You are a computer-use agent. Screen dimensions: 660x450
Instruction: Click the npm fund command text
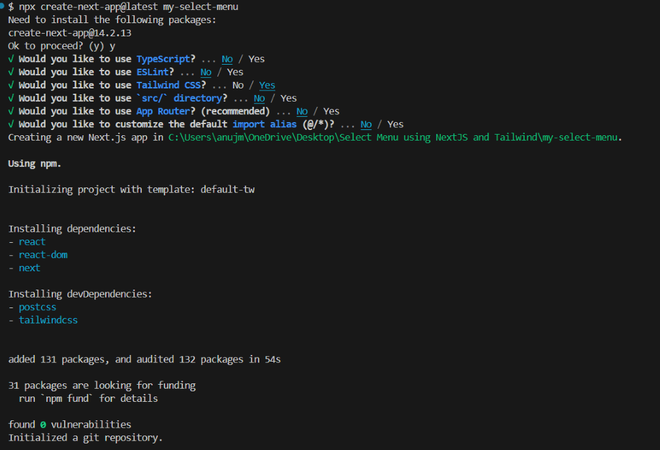pyautogui.click(x=86, y=398)
